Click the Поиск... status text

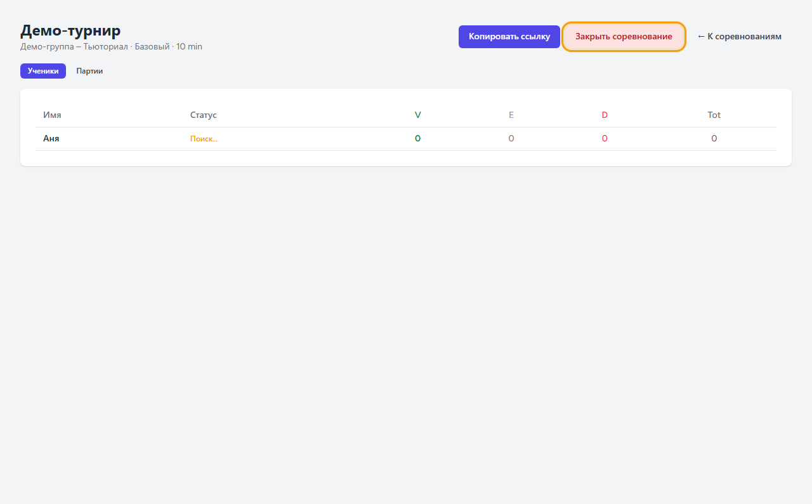tap(204, 139)
